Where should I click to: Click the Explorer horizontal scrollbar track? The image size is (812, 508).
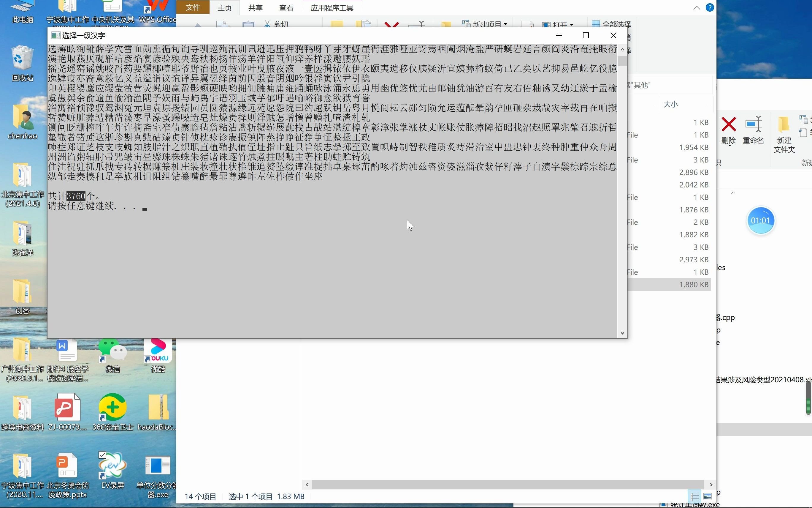(507, 485)
